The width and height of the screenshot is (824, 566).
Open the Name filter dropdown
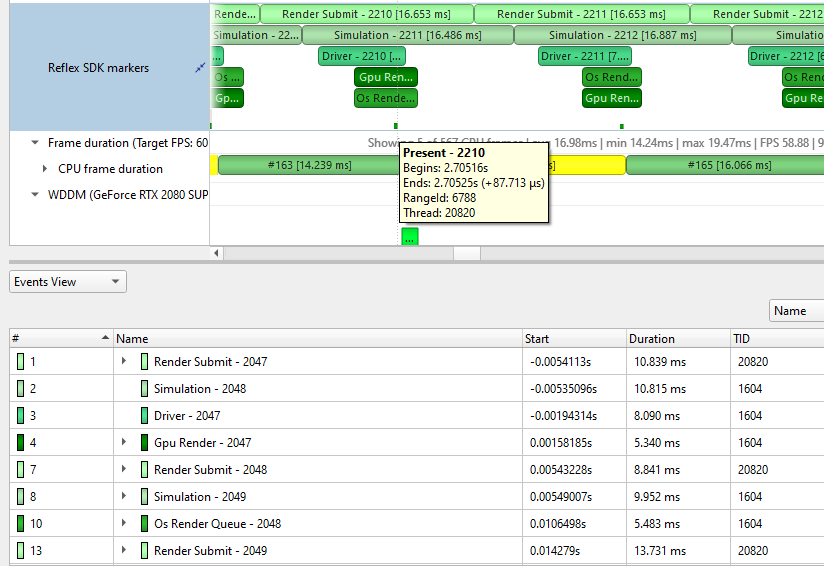796,311
